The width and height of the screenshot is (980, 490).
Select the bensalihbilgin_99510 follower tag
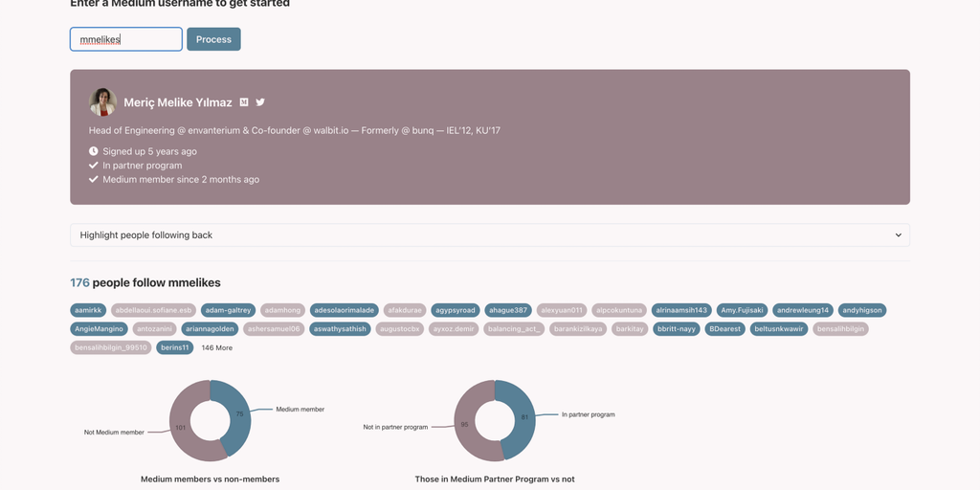click(x=111, y=347)
